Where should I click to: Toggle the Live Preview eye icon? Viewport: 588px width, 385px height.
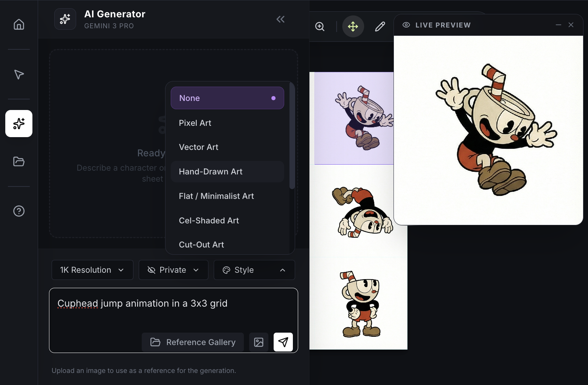point(406,25)
